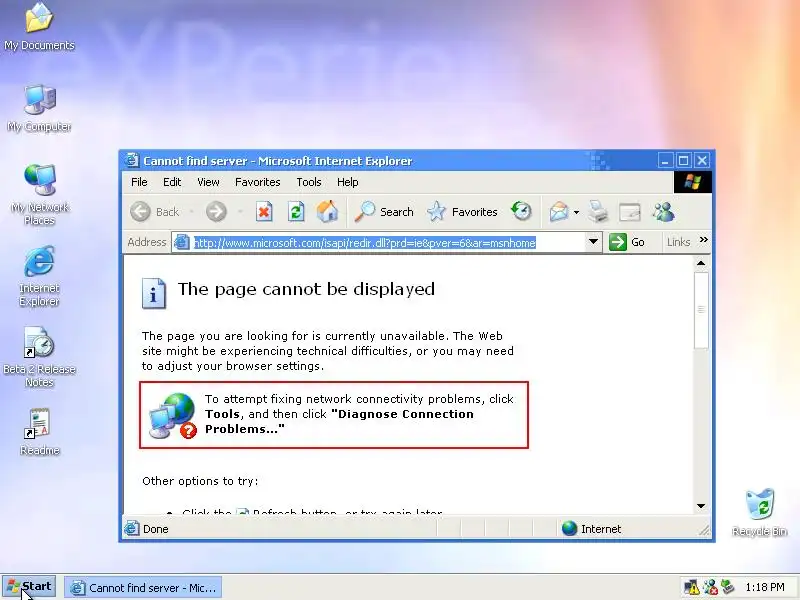800x600 pixels.
Task: Click 'The page cannot be displayed' heading
Action: 306,289
